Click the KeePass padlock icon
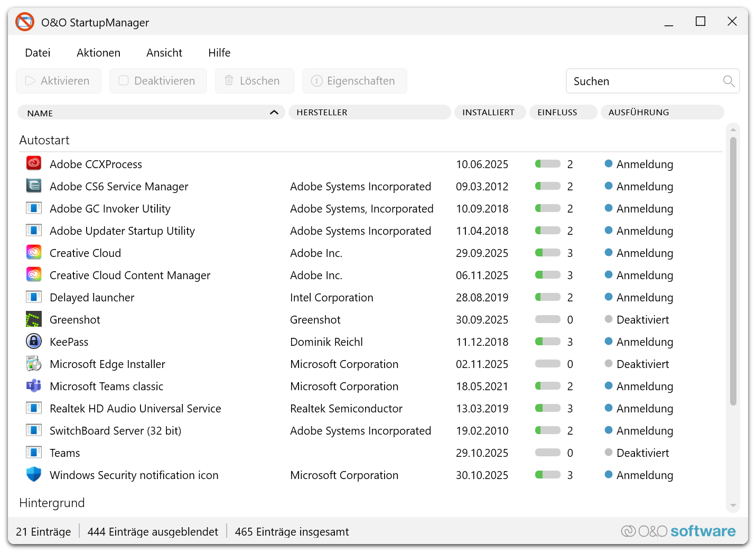This screenshot has height=552, width=756. [34, 342]
